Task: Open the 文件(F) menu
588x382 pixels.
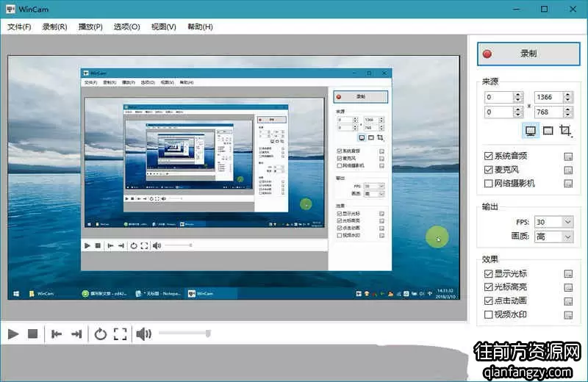Action: pyautogui.click(x=19, y=27)
